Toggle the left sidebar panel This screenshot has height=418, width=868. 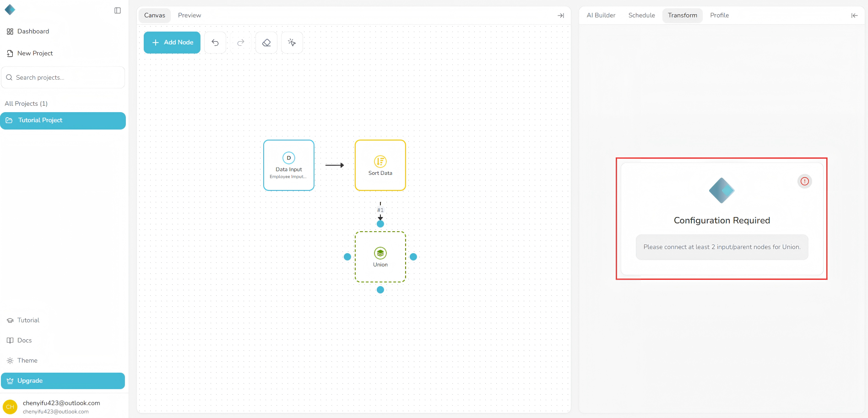118,11
